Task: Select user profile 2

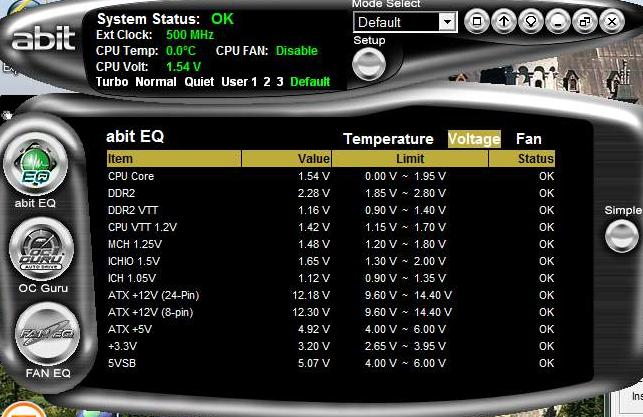Action: pos(267,82)
